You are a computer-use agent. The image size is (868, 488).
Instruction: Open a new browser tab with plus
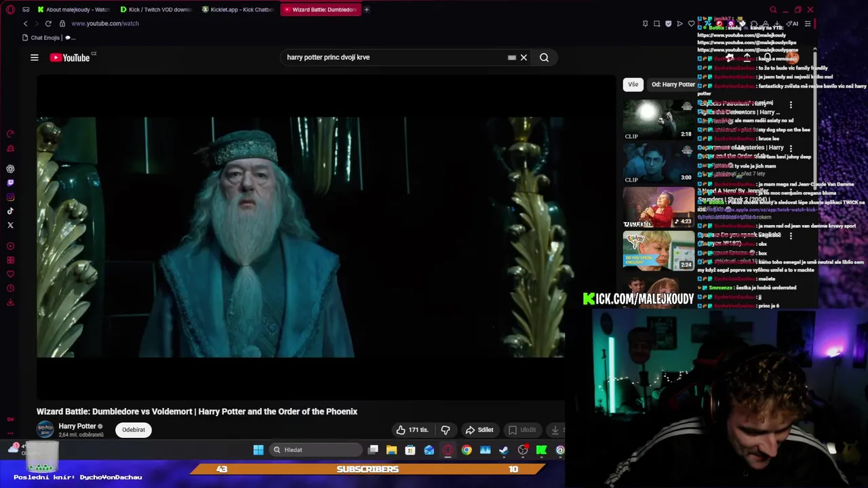click(x=367, y=9)
